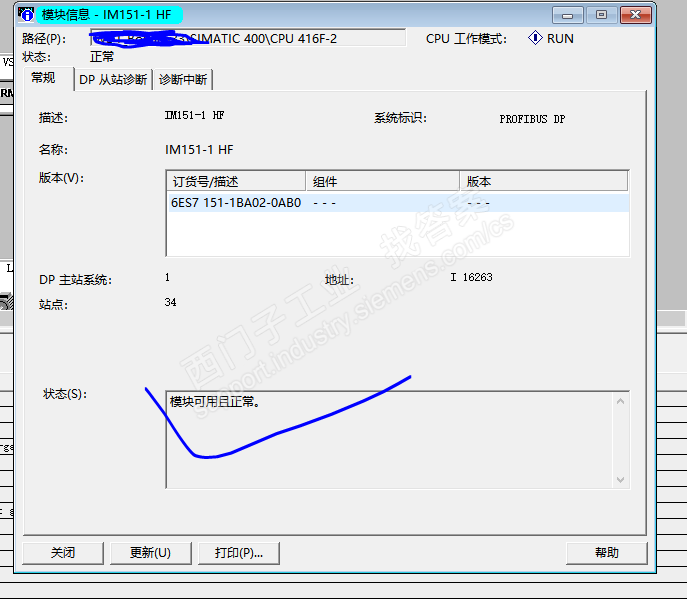This screenshot has width=687, height=599.
Task: Maximize the 模块信息 window
Action: [x=602, y=15]
